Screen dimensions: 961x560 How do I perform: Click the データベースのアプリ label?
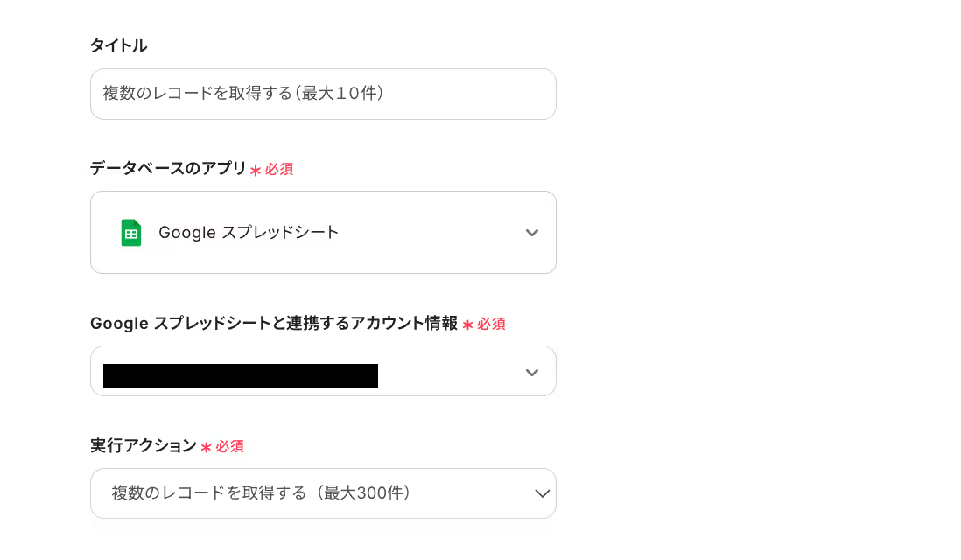click(x=168, y=169)
